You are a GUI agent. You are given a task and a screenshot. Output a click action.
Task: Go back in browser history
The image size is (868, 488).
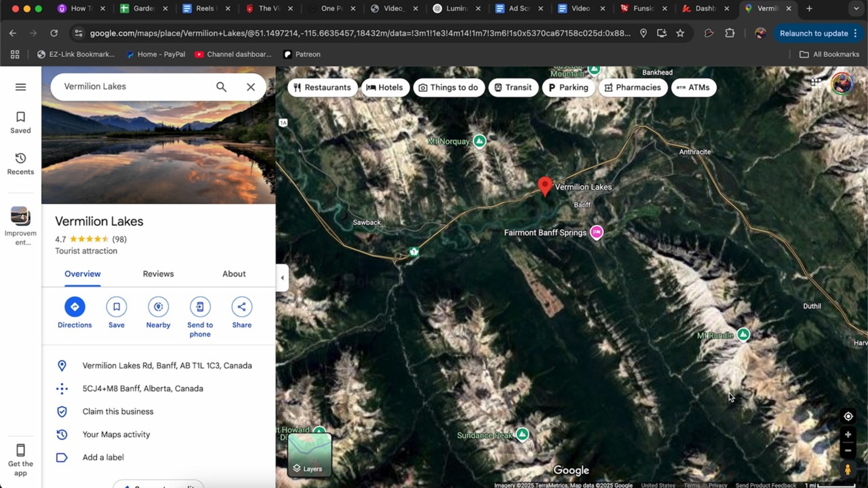pyautogui.click(x=13, y=33)
